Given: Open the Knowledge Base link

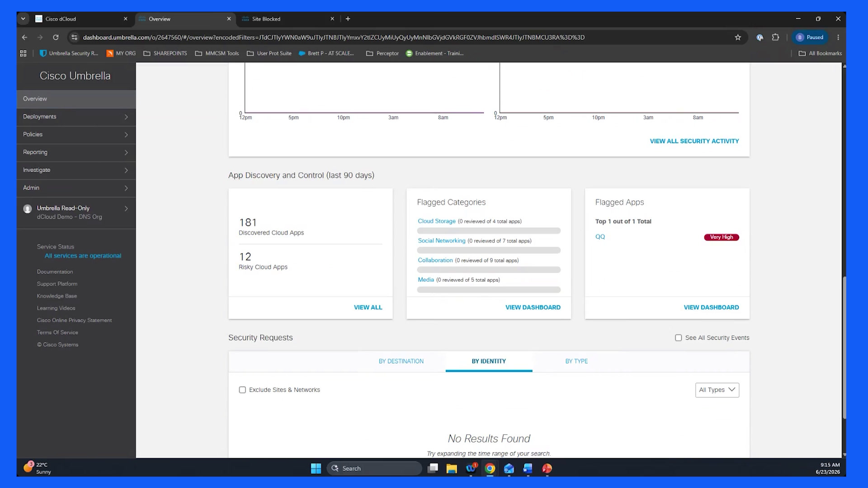Looking at the screenshot, I should pyautogui.click(x=57, y=296).
